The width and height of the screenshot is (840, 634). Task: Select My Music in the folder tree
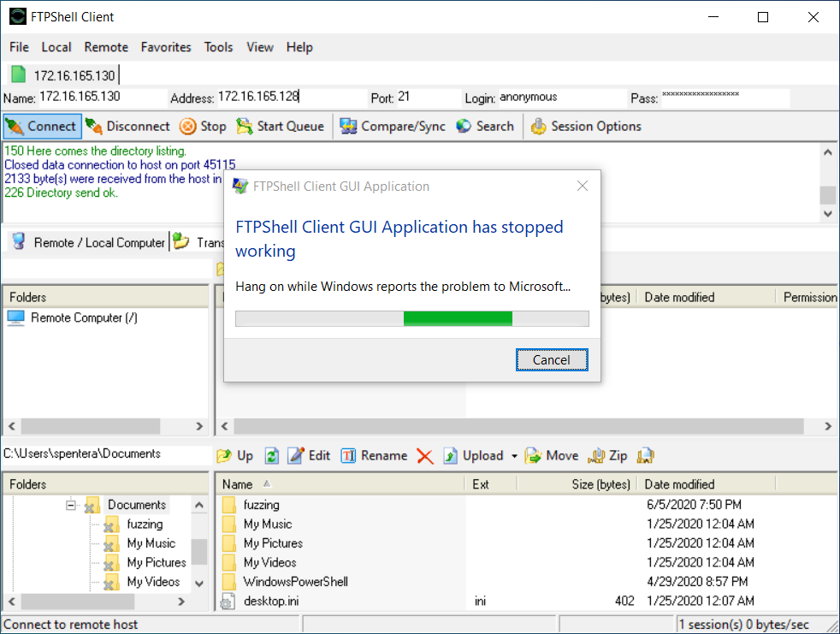151,543
